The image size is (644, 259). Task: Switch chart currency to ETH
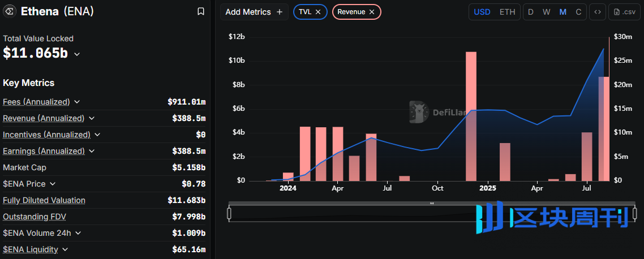point(507,12)
